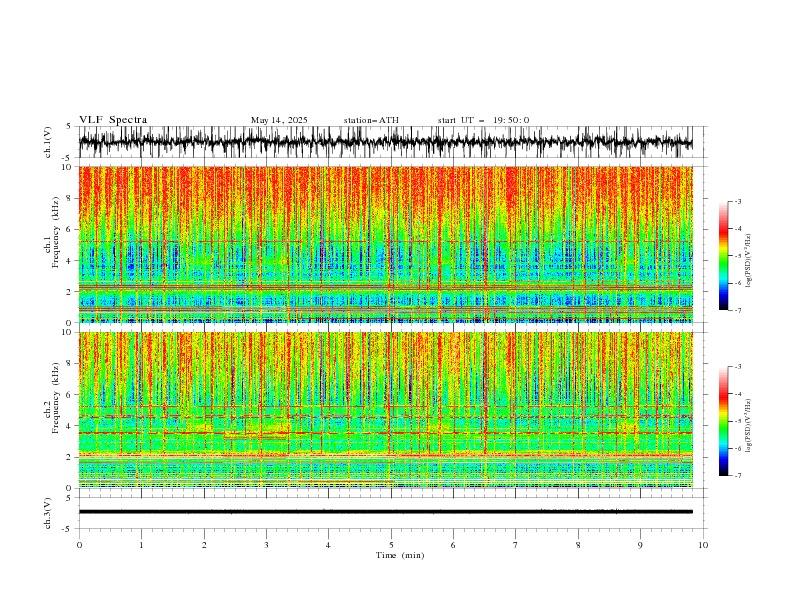Click the "station=ATH" header label
Screen dimensions: 792x612
[371, 120]
